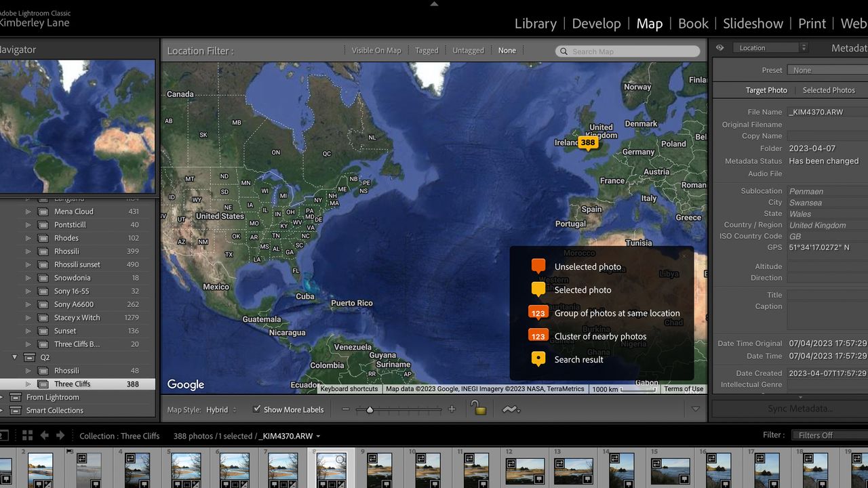Click the Search result marker icon in legend

coord(538,359)
